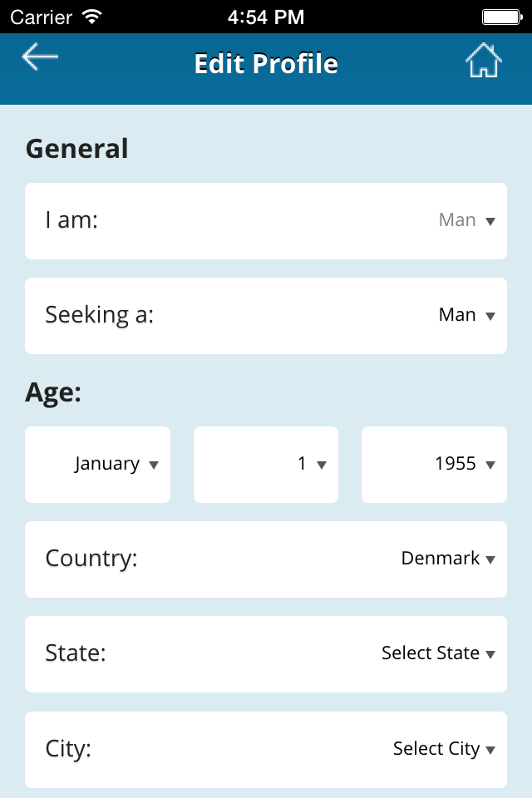This screenshot has width=532, height=798.
Task: Go to home via house icon
Action: pyautogui.click(x=483, y=60)
